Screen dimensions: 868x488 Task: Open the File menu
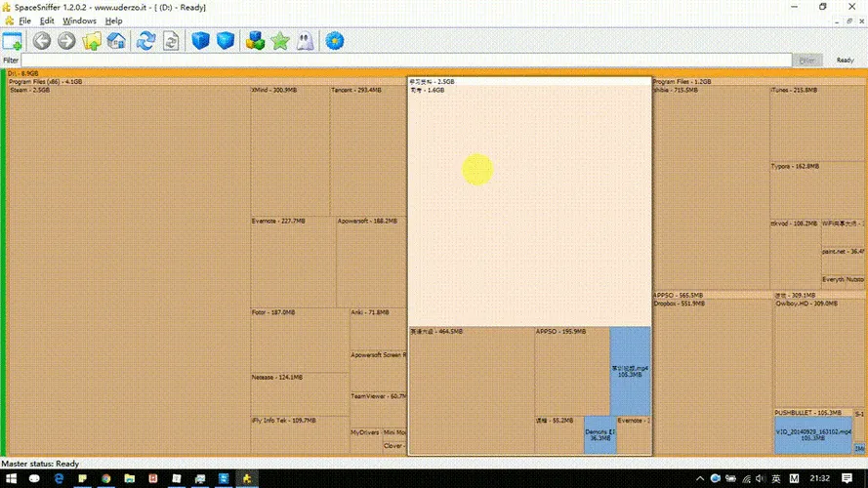pyautogui.click(x=25, y=21)
